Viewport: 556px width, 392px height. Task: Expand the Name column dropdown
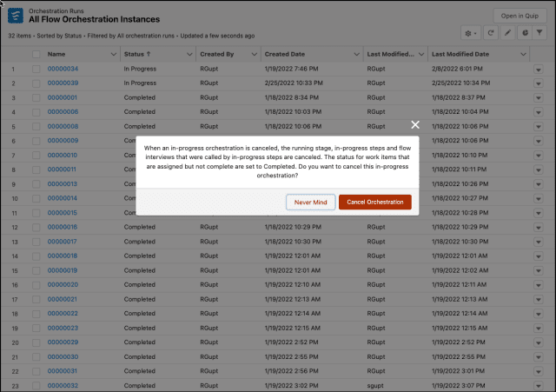pyautogui.click(x=114, y=54)
